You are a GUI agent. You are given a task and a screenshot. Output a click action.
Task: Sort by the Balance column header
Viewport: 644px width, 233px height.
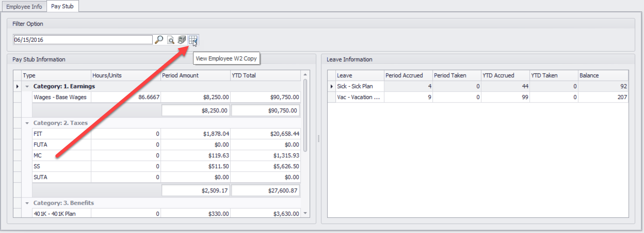coord(603,75)
